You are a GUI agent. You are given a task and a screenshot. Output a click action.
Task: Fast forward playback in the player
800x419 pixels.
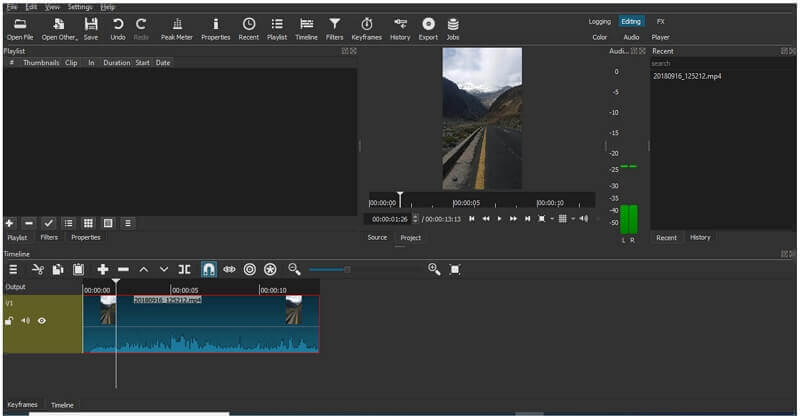click(513, 218)
